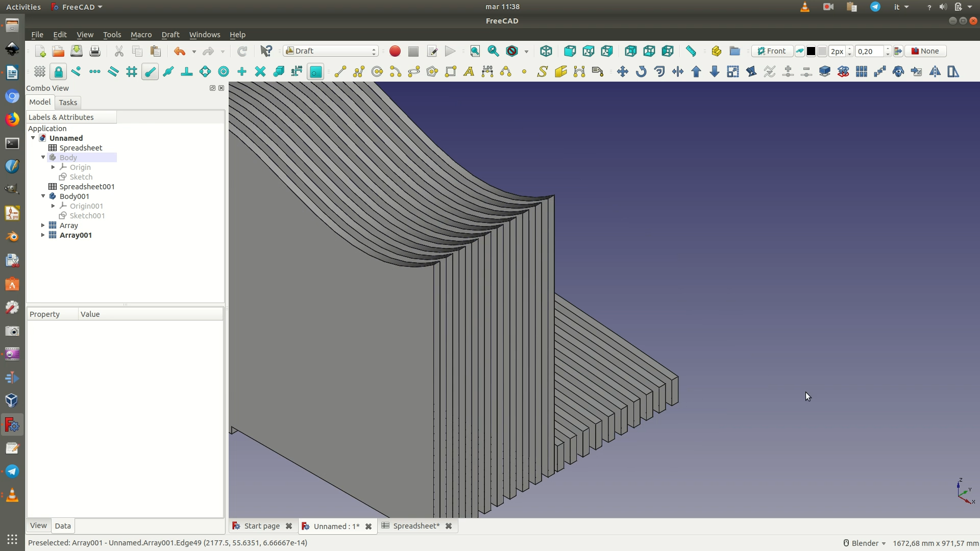Activate the Draft Move tool
Screen dimensions: 980x551
point(622,71)
